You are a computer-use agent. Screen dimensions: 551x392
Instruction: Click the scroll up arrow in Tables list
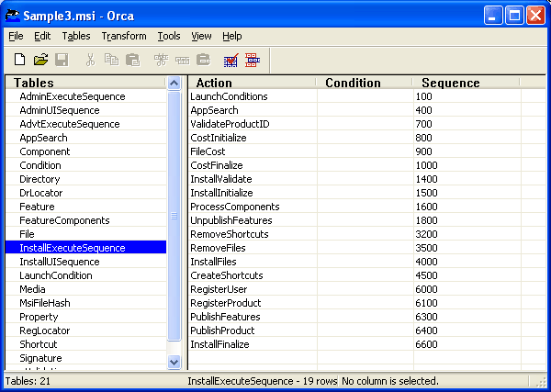(174, 84)
